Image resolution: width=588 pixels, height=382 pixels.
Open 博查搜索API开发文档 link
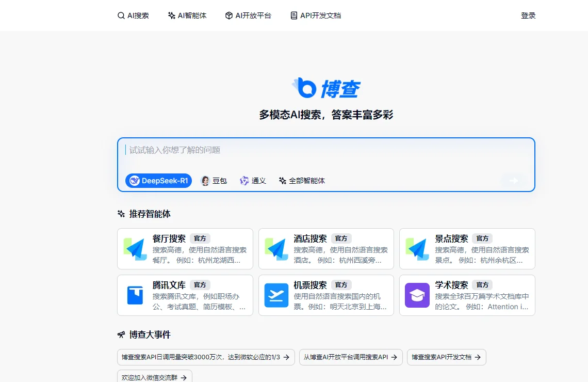click(447, 357)
